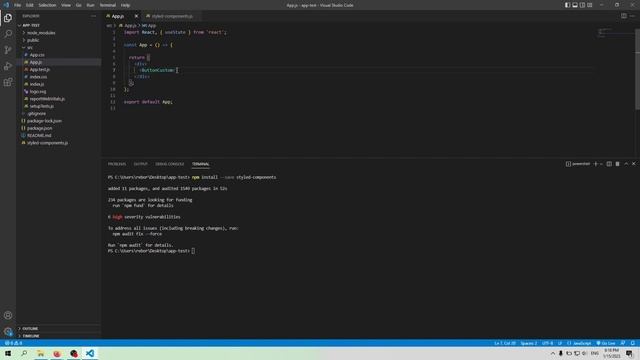The height and width of the screenshot is (360, 640).
Task: Open the Selection menu
Action: click(x=47, y=5)
